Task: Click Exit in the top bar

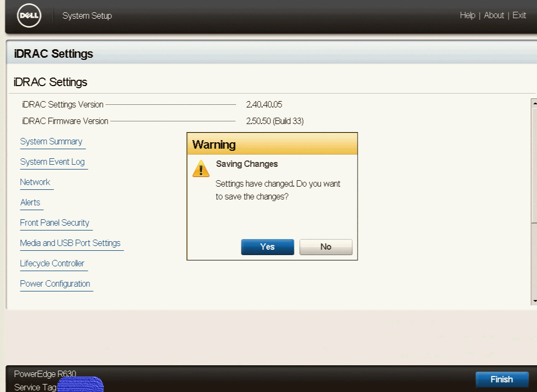Action: coord(519,16)
